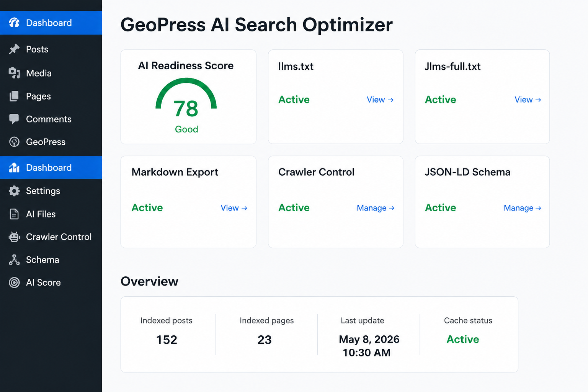Click the Crawler Control card title
588x392 pixels.
[316, 172]
